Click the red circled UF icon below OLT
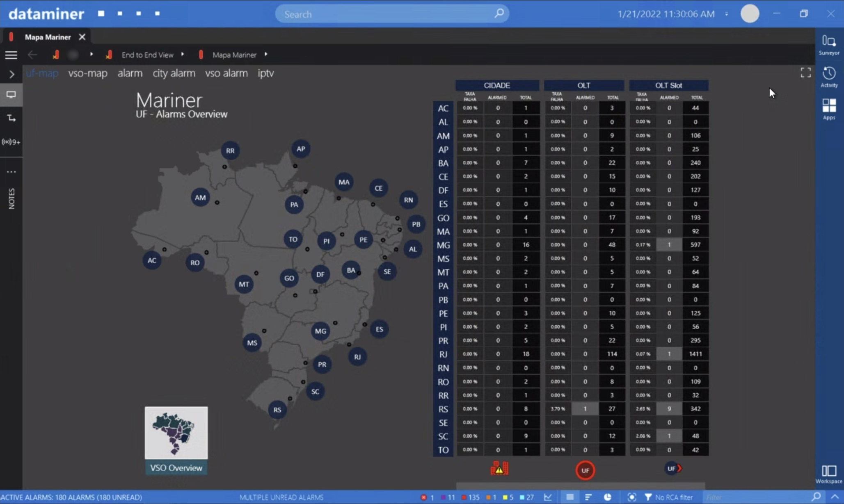This screenshot has height=504, width=844. [585, 470]
